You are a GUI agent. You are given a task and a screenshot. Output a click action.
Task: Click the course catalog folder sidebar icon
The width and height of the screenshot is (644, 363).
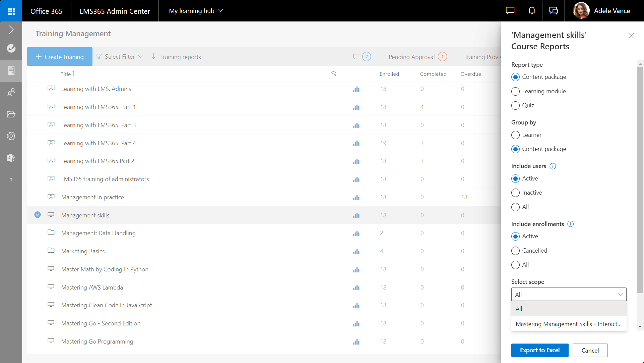pyautogui.click(x=11, y=114)
